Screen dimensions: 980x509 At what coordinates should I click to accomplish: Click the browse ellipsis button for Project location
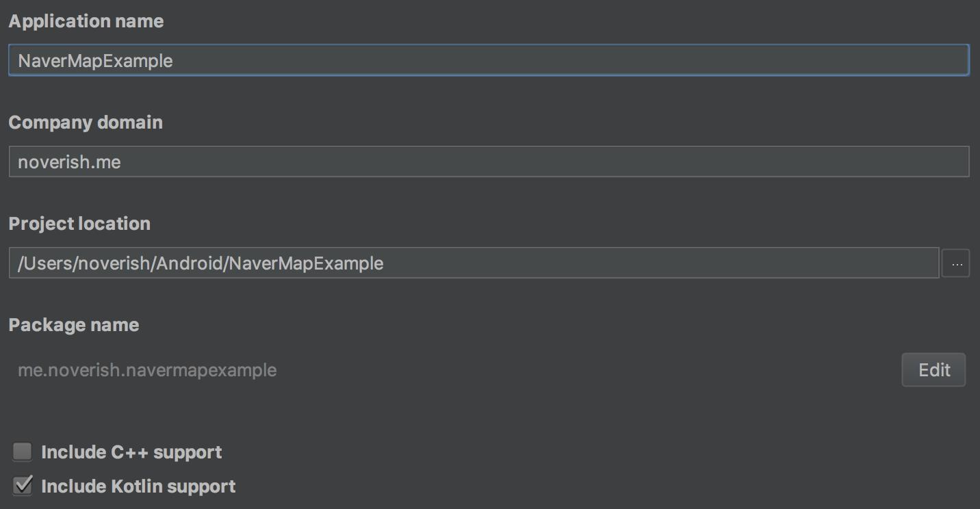click(956, 263)
